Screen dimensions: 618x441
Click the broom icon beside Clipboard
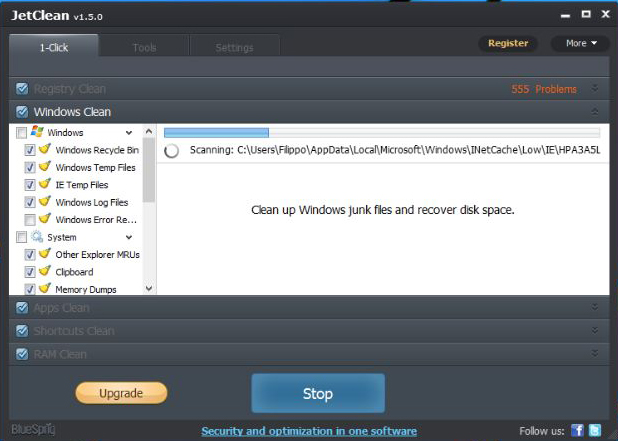[45, 271]
